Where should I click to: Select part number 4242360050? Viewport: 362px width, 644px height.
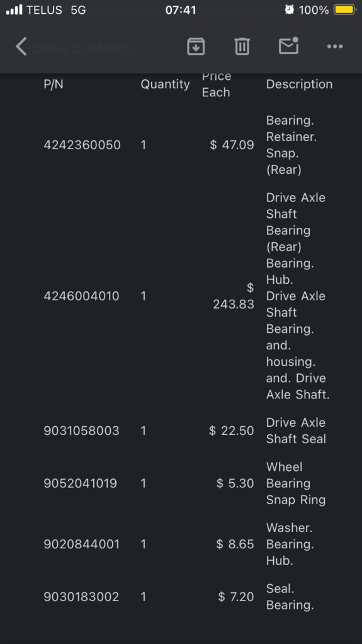tap(82, 145)
